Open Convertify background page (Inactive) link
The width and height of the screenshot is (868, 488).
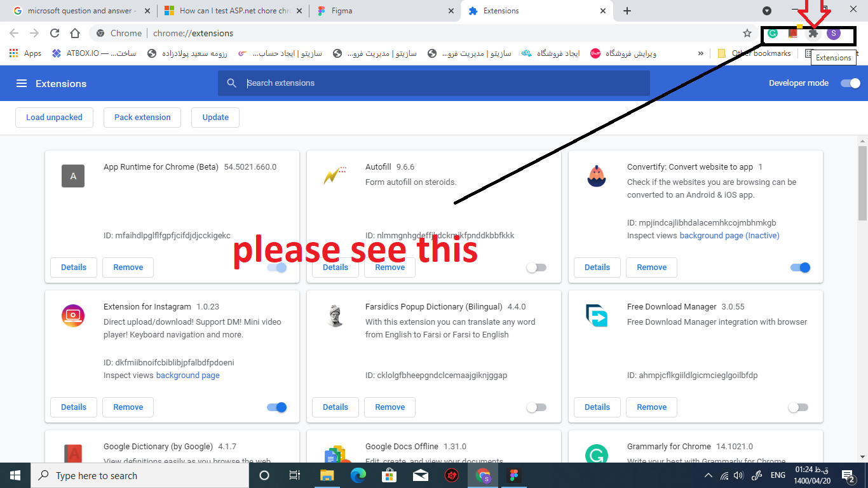click(x=729, y=236)
